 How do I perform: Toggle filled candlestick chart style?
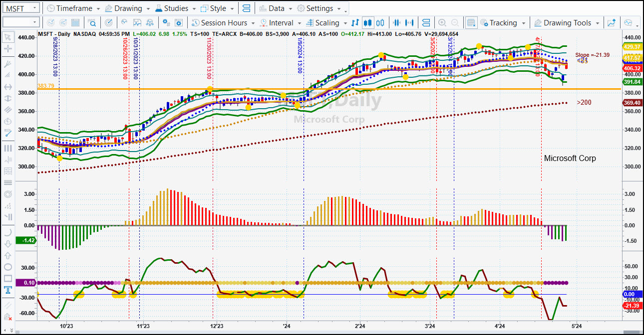(x=368, y=23)
